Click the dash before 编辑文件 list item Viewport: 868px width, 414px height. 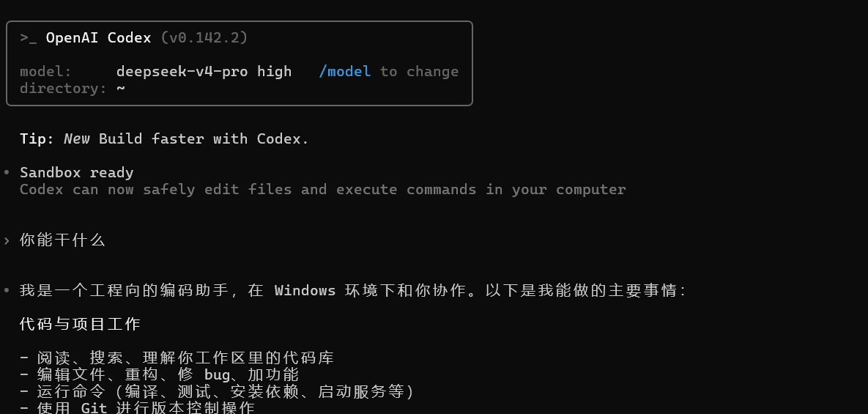pos(23,374)
